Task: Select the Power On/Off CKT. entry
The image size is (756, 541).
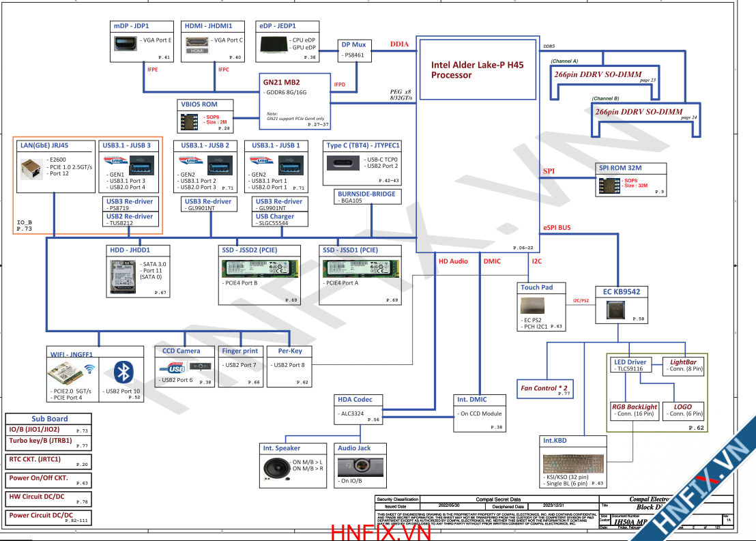Action: 38,478
